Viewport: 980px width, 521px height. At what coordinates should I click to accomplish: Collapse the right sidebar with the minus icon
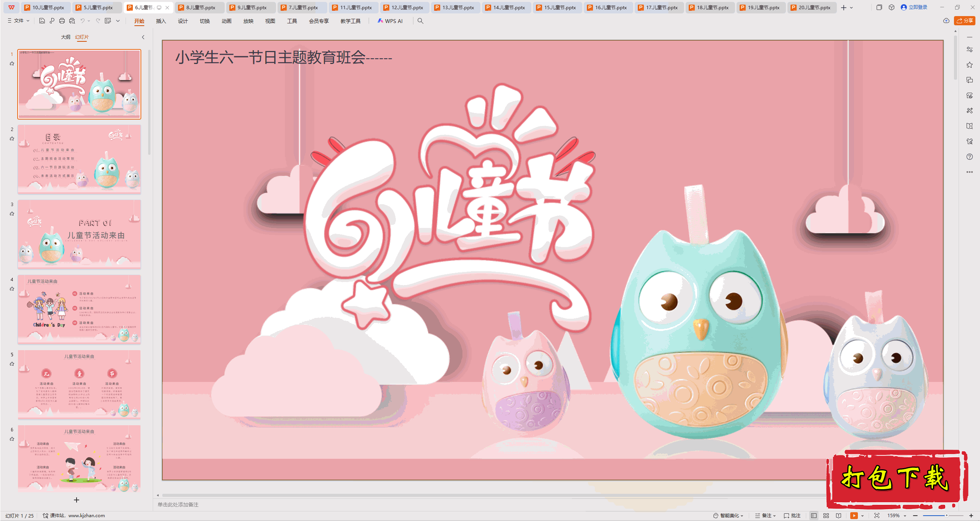pyautogui.click(x=970, y=37)
